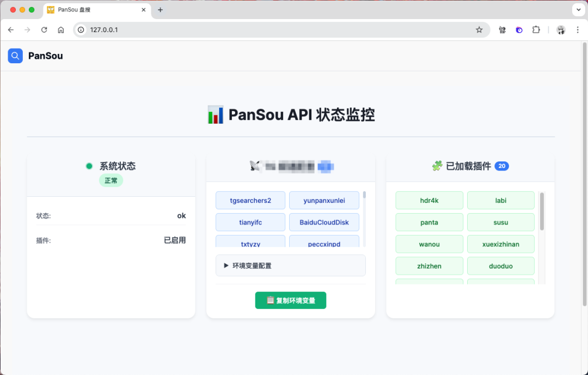The image size is (588, 375).
Task: Go to the browser home page icon
Action: 61,30
